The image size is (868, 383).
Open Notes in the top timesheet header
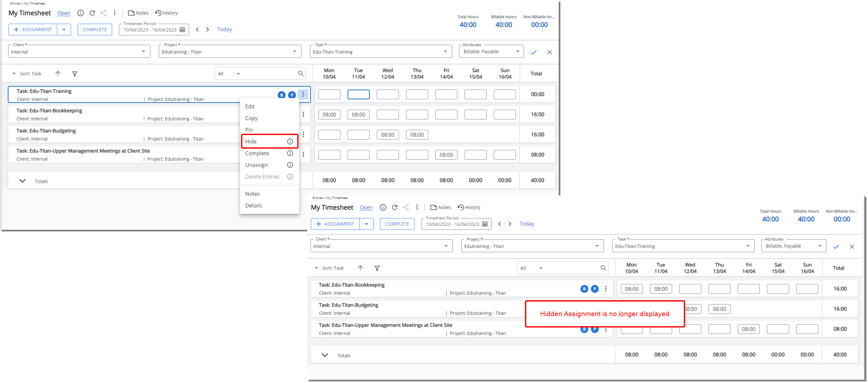pos(138,13)
